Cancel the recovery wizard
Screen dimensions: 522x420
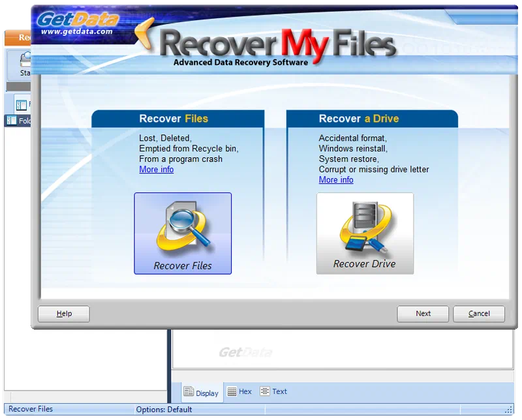479,314
